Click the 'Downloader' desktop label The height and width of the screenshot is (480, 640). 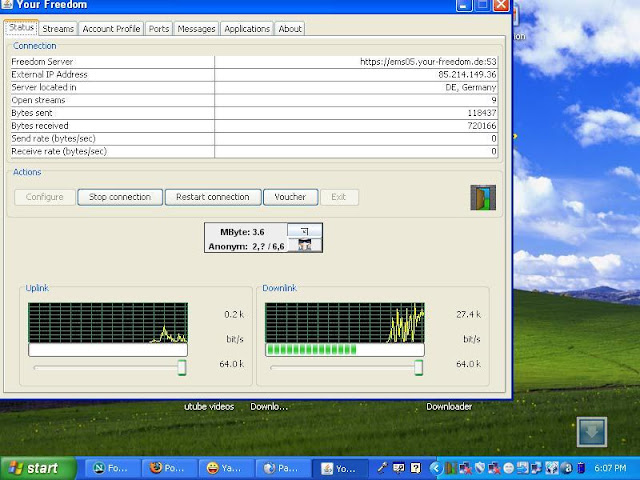(449, 407)
